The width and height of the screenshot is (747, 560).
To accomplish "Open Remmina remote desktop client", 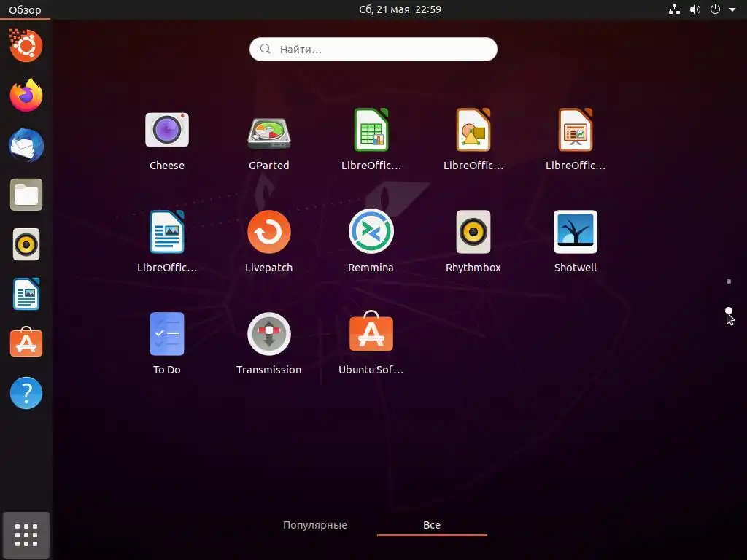I will pos(371,231).
